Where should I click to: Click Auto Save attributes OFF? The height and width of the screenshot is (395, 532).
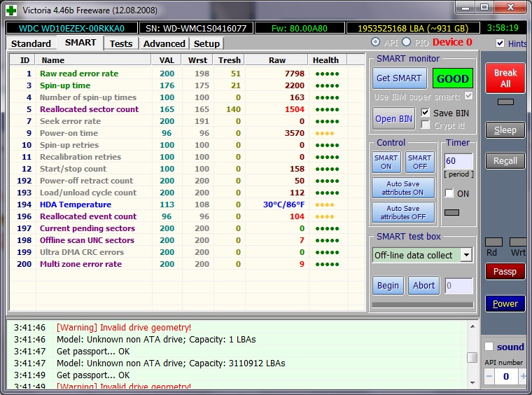tap(403, 212)
